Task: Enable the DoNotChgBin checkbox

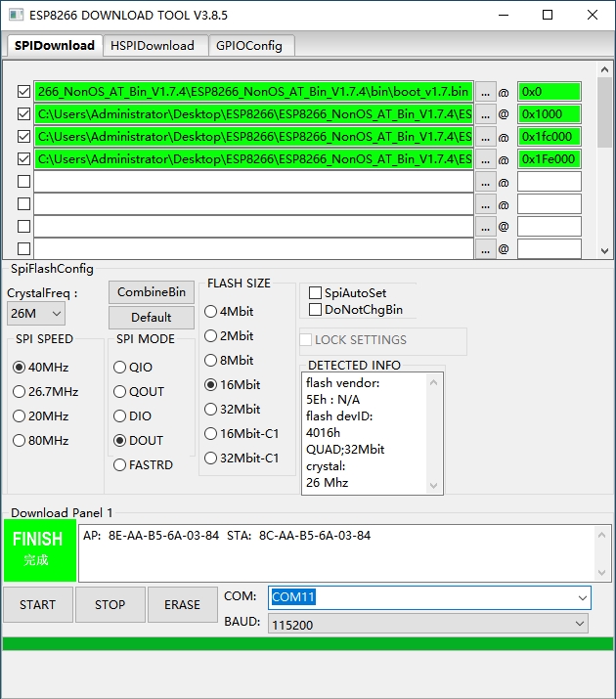Action: [x=315, y=309]
